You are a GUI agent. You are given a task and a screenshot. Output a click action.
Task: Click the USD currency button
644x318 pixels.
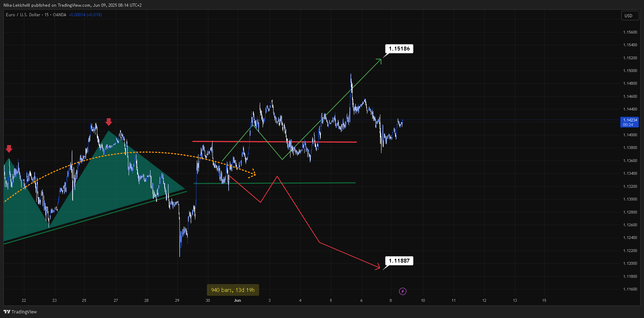630,16
